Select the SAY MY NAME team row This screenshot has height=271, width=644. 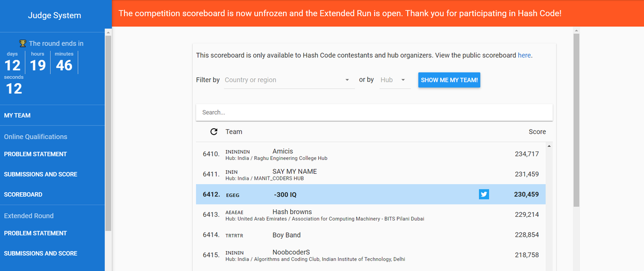(x=371, y=174)
